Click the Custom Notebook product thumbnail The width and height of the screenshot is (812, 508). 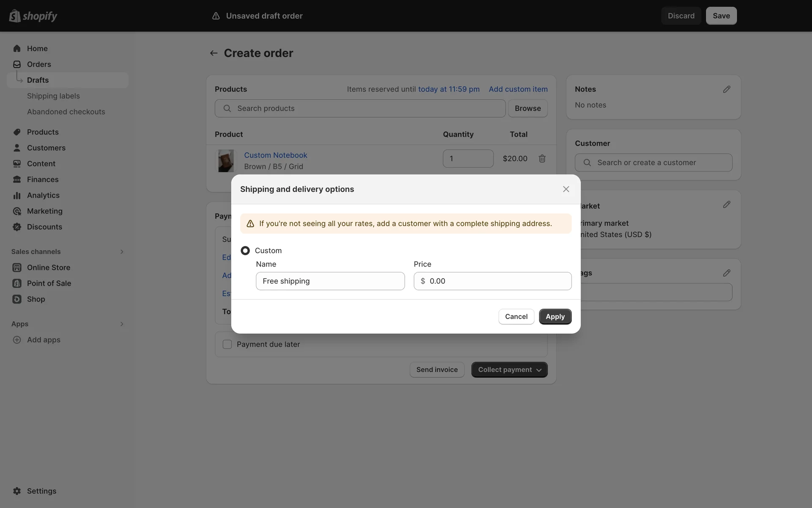pyautogui.click(x=226, y=161)
